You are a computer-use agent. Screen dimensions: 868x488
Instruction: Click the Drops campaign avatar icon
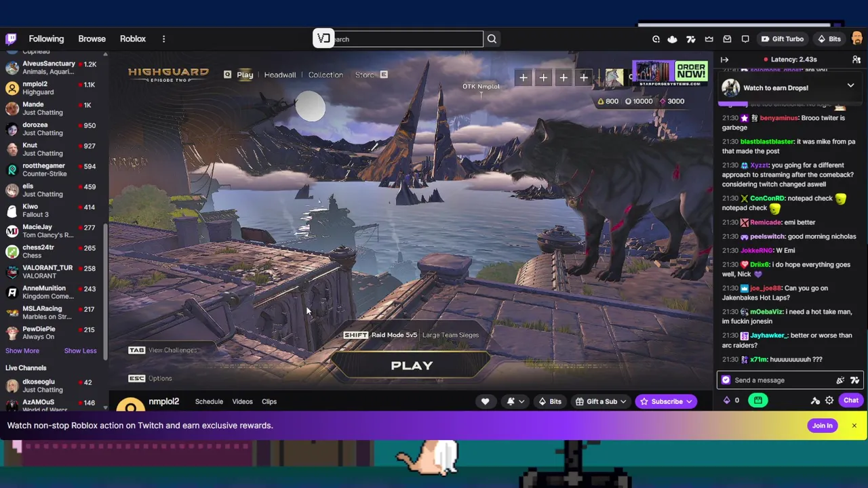[730, 87]
